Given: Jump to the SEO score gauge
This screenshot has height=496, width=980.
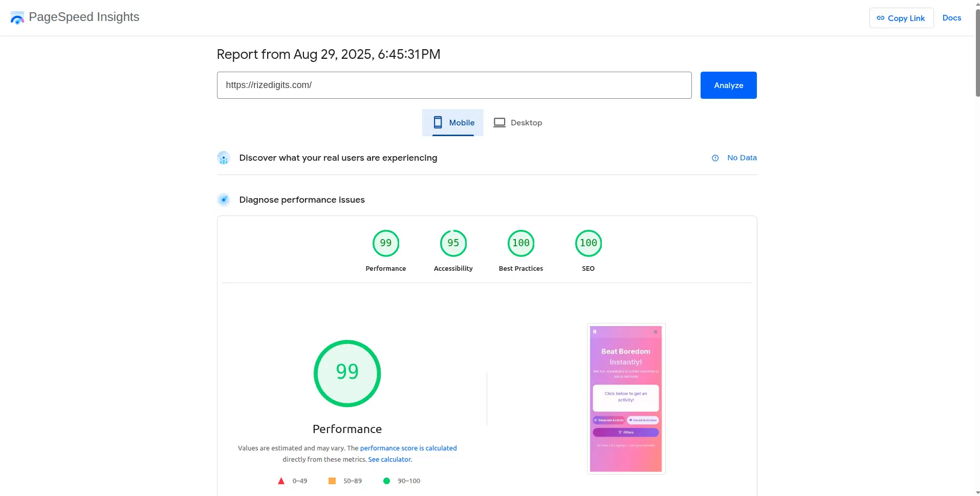Looking at the screenshot, I should coord(588,243).
